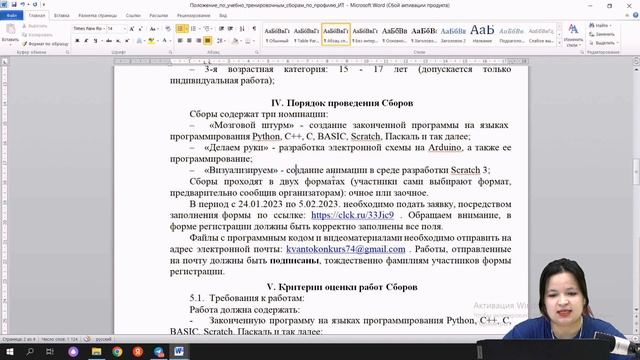Undo the last action in Word
This screenshot has height=360, width=640.
tap(23, 4)
